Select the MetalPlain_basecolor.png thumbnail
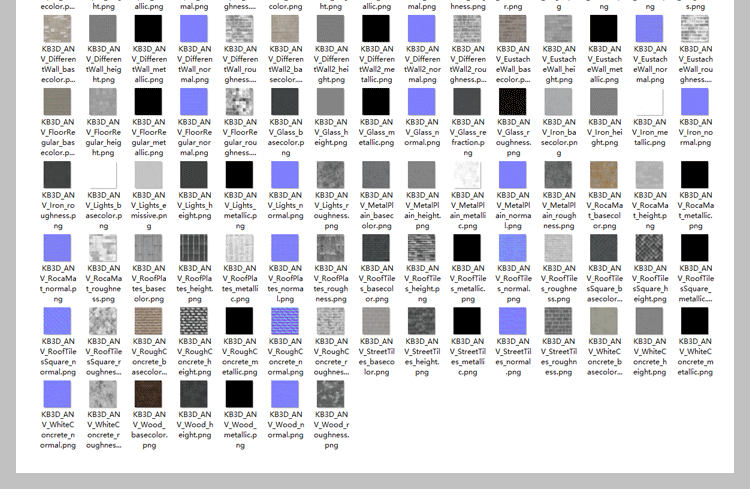Screen dimensions: 750x502 click(x=376, y=175)
